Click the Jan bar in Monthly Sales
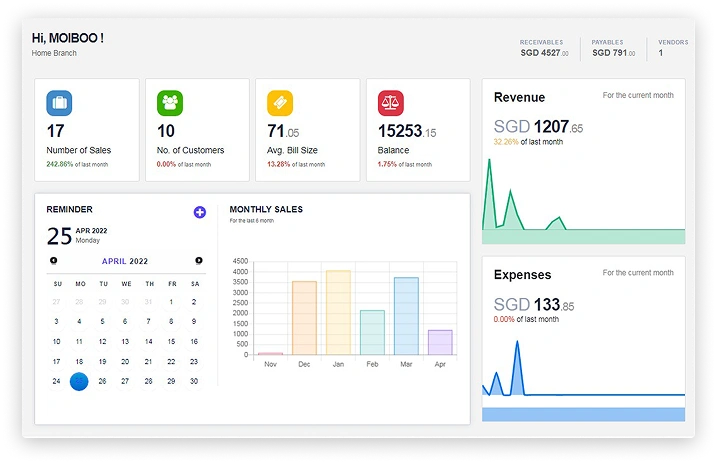717x464 pixels. (x=338, y=313)
